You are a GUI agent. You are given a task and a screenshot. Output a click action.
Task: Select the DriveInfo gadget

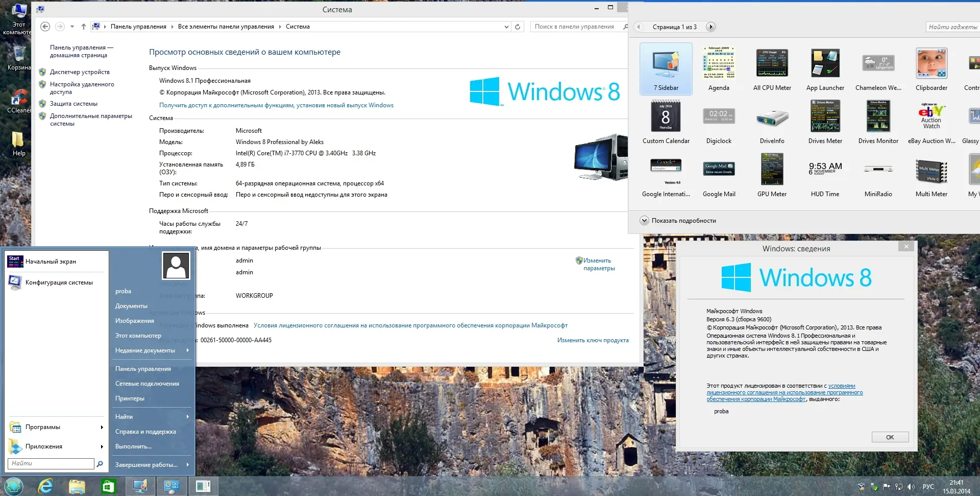click(x=772, y=122)
